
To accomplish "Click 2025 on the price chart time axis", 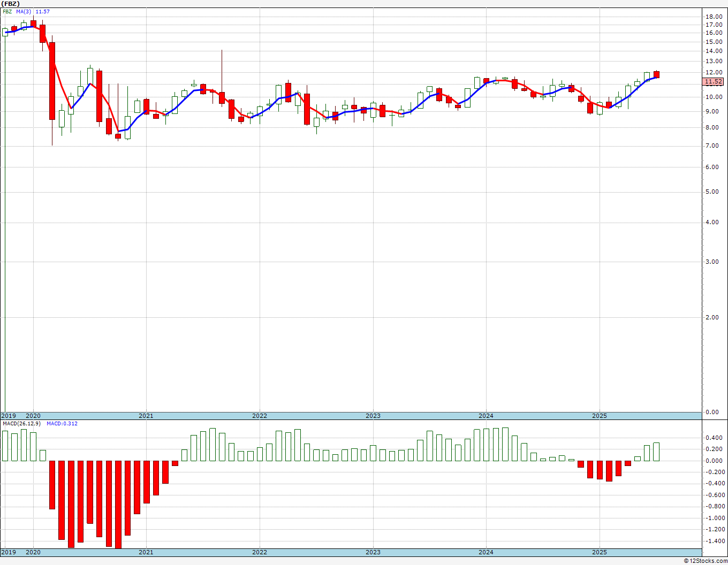I will pyautogui.click(x=600, y=416).
